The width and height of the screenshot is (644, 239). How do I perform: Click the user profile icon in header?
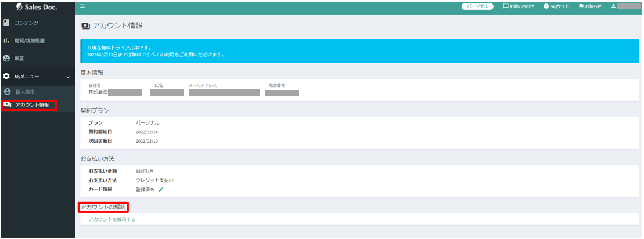click(613, 6)
